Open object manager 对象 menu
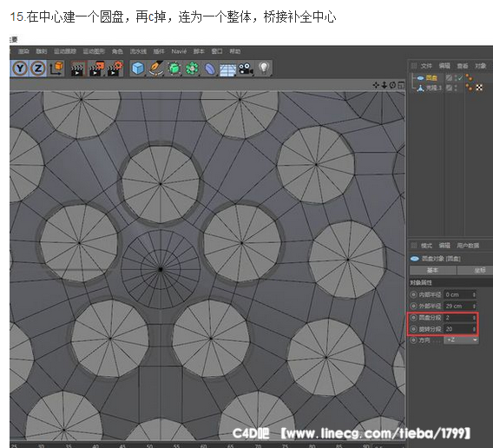Image resolution: width=493 pixels, height=448 pixels. click(x=481, y=66)
